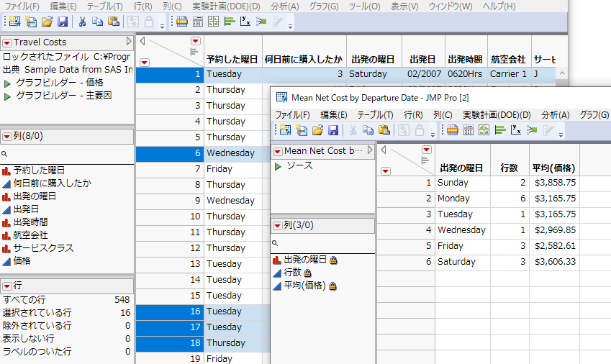The width and height of the screenshot is (611, 364).
Task: Open Mean Net Cost grid's upper columns red triangle
Action: (427, 150)
